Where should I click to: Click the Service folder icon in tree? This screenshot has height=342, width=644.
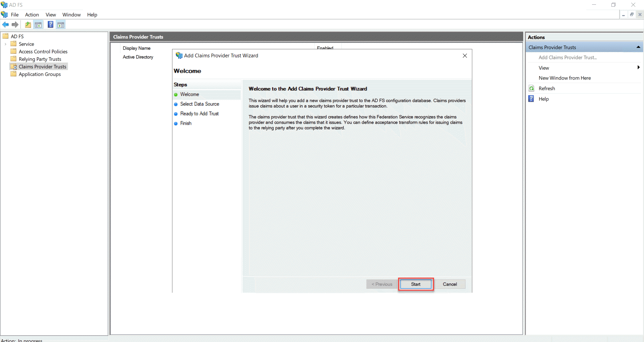13,44
